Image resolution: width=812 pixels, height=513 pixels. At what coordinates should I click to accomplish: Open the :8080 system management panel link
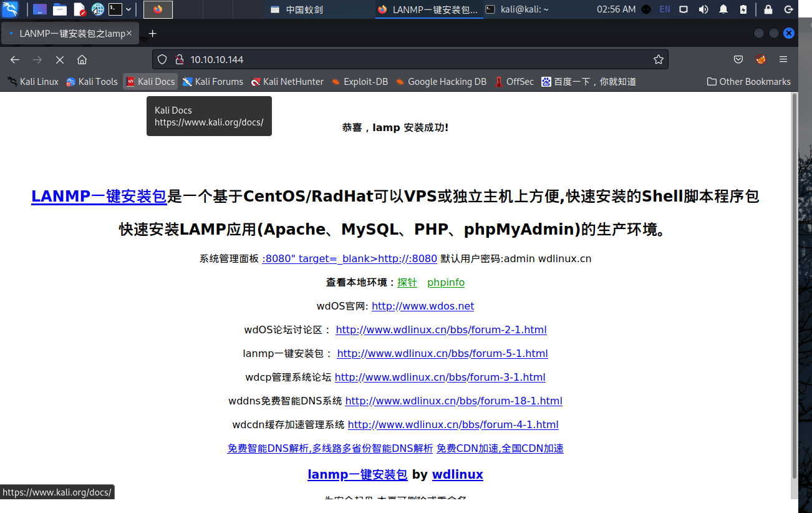pyautogui.click(x=349, y=258)
